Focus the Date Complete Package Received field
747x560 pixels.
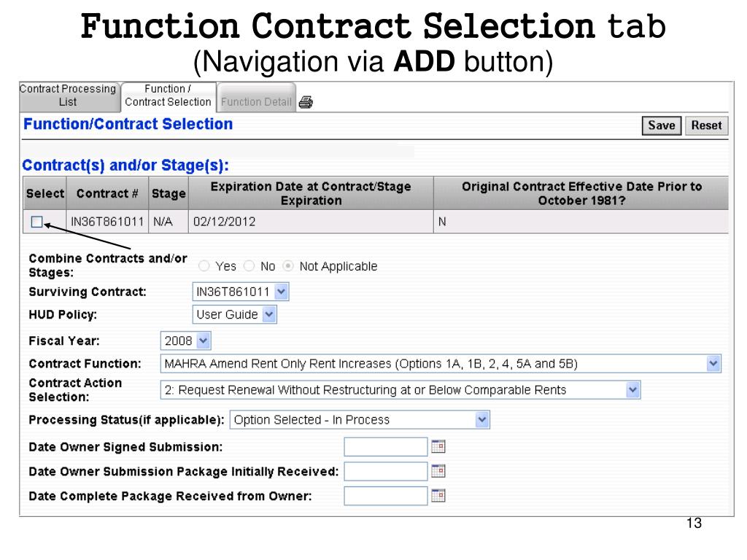coord(385,496)
